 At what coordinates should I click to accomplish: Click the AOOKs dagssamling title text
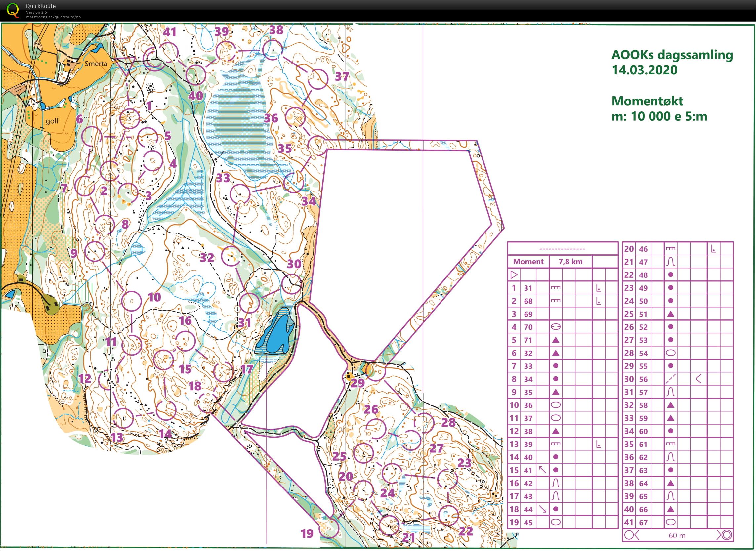click(672, 55)
